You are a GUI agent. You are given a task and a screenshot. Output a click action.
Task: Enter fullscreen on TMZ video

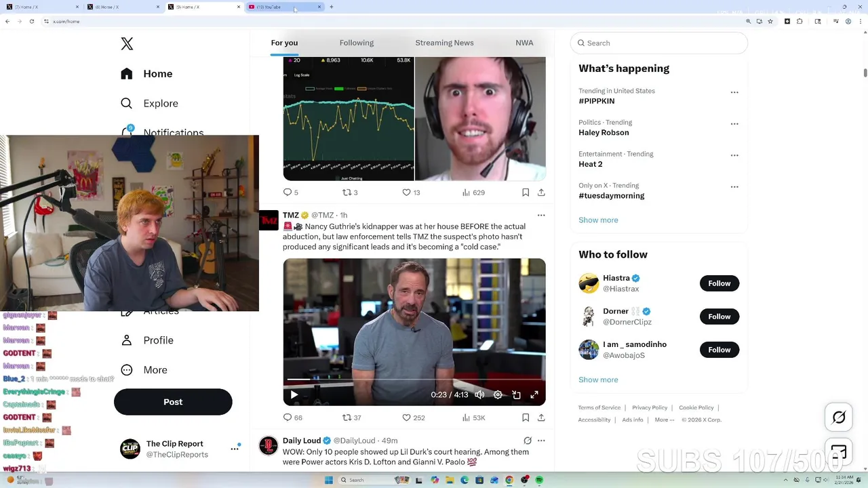click(x=534, y=394)
